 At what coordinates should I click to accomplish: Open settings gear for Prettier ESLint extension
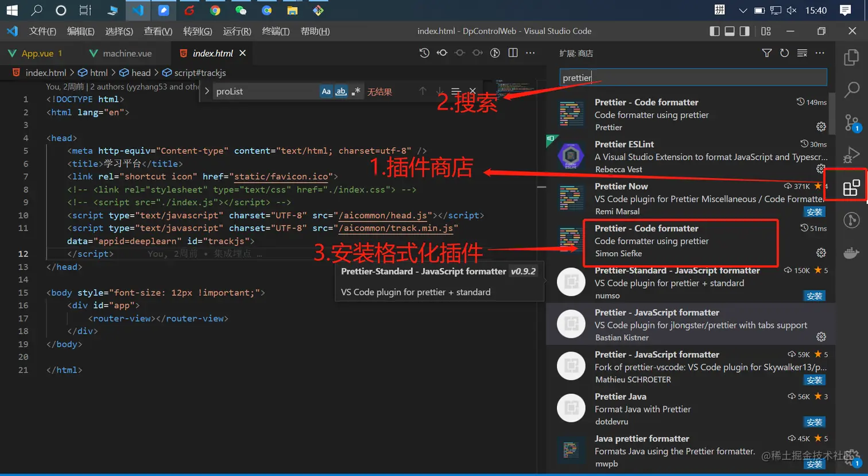click(x=821, y=169)
